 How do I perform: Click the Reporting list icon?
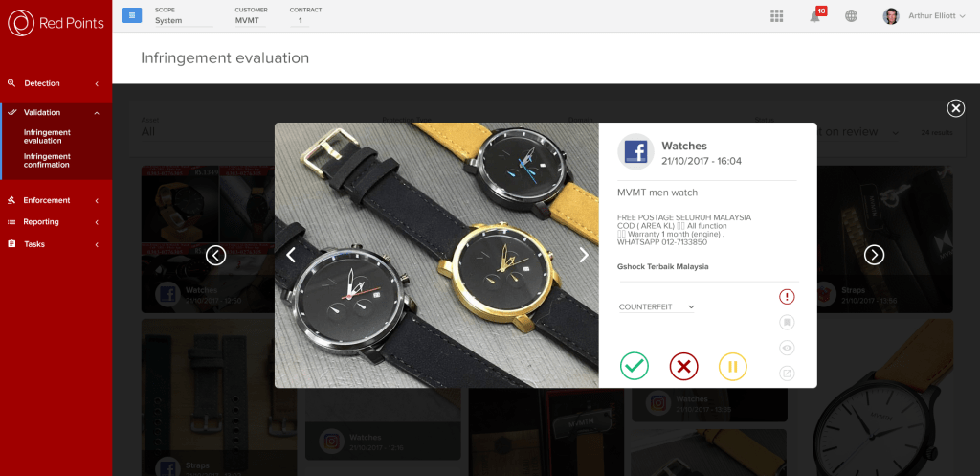point(11,222)
